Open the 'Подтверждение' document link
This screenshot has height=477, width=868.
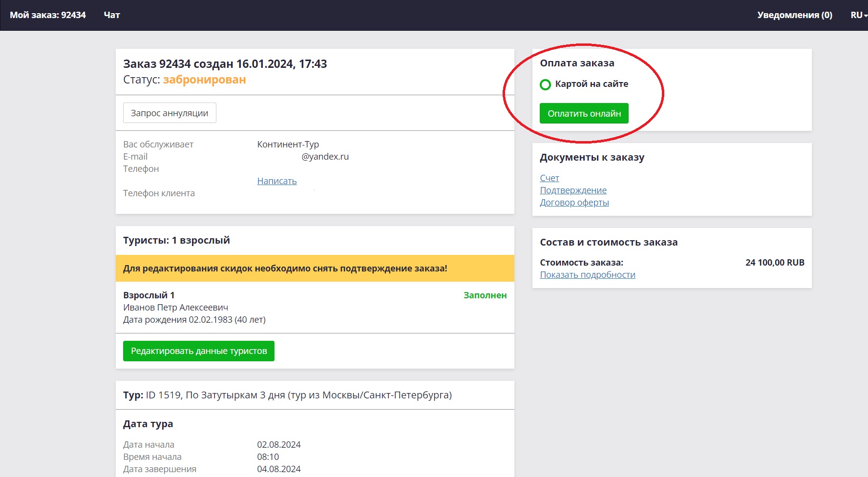pos(573,190)
